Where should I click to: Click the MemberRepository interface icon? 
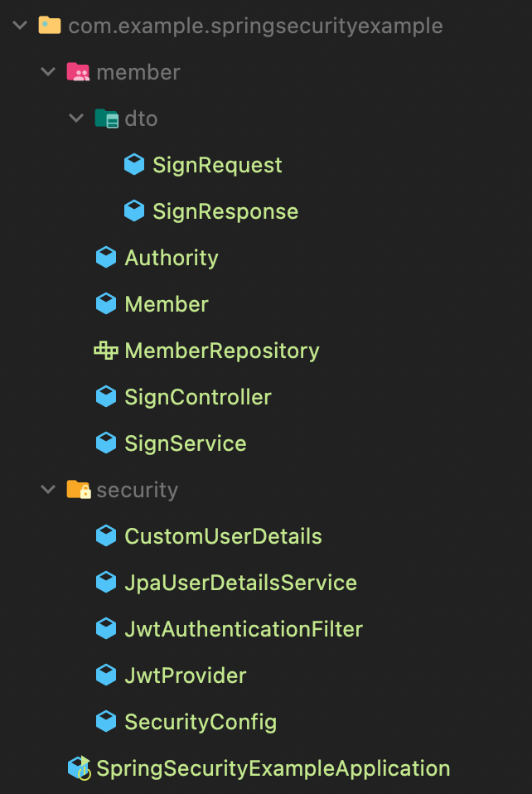[x=106, y=351]
